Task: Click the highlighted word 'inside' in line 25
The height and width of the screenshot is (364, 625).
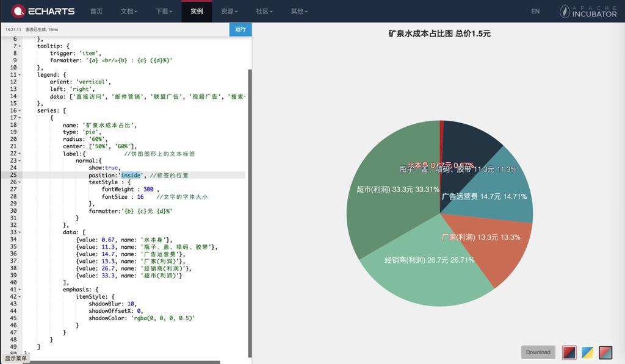Action: pos(131,175)
